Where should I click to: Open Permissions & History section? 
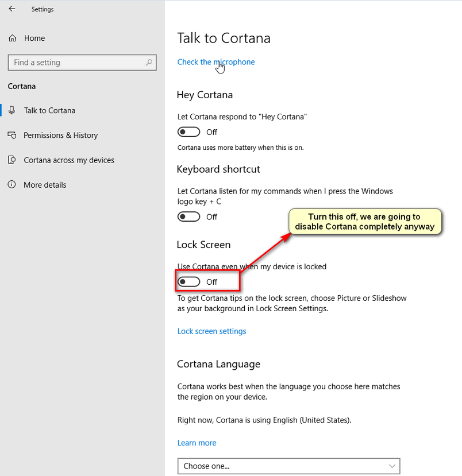(x=61, y=135)
